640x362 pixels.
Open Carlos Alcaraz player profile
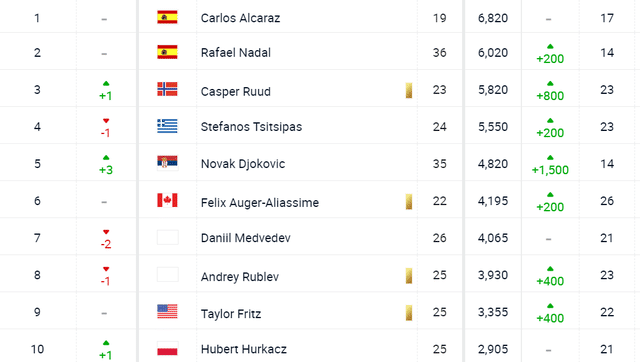tap(240, 18)
